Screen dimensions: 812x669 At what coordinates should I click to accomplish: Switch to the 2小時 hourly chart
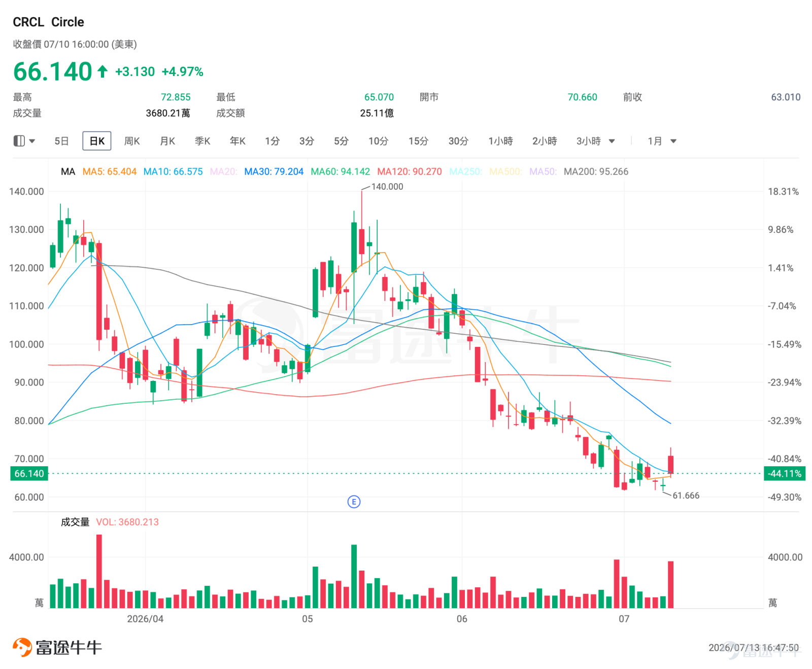coord(545,141)
